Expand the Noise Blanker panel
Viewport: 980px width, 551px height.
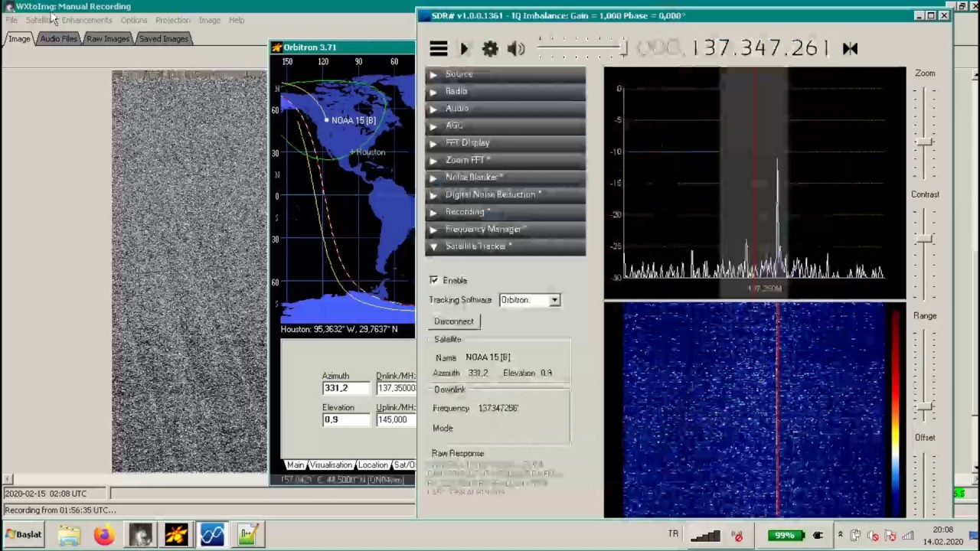[x=505, y=178]
